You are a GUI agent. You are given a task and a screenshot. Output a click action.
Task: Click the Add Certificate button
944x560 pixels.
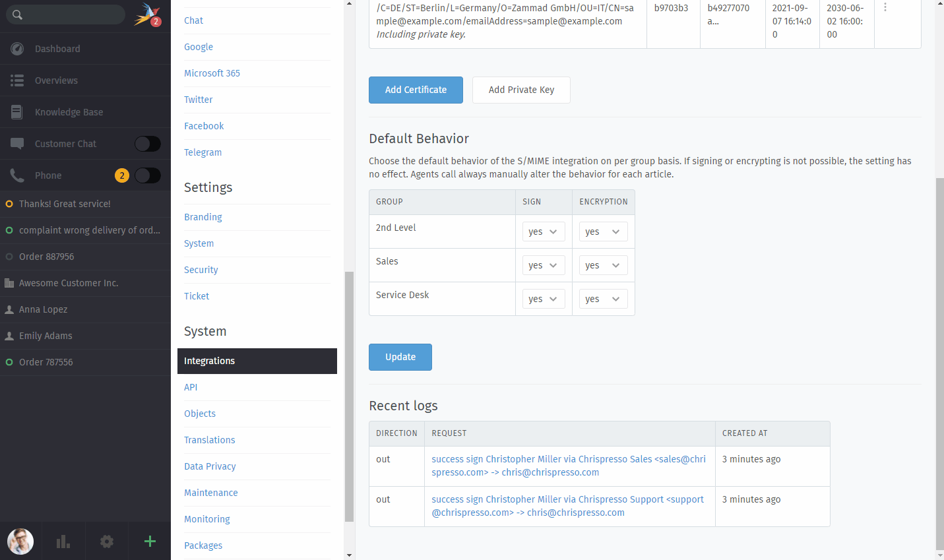[x=416, y=90]
